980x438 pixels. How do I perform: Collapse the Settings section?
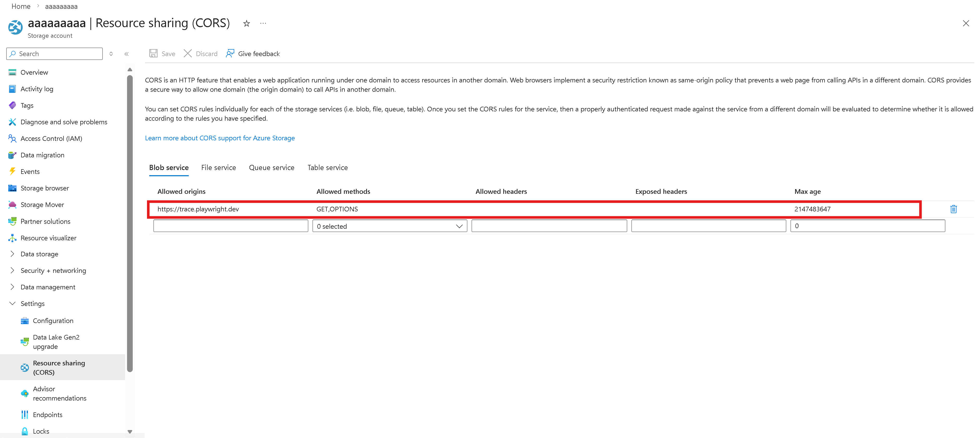12,304
